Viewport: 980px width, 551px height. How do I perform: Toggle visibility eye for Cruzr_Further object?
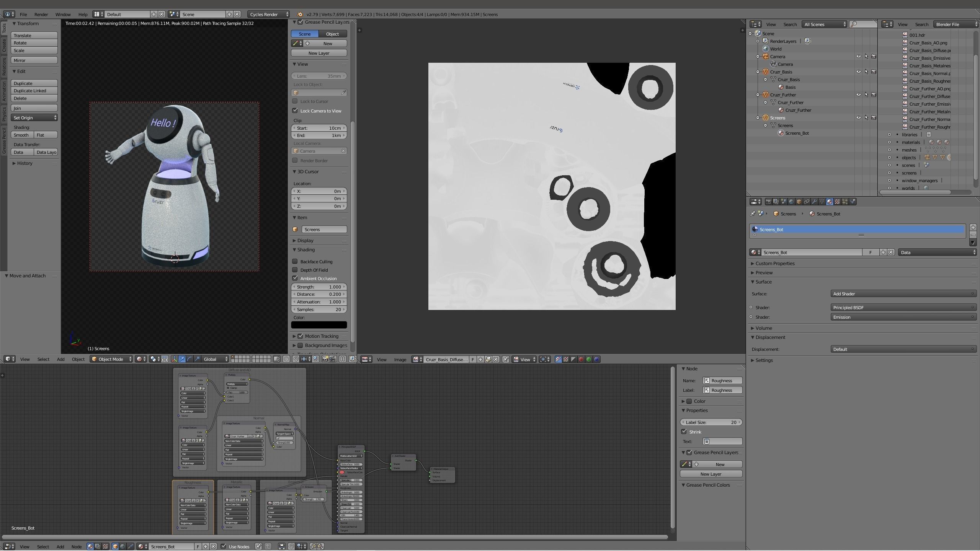point(858,95)
